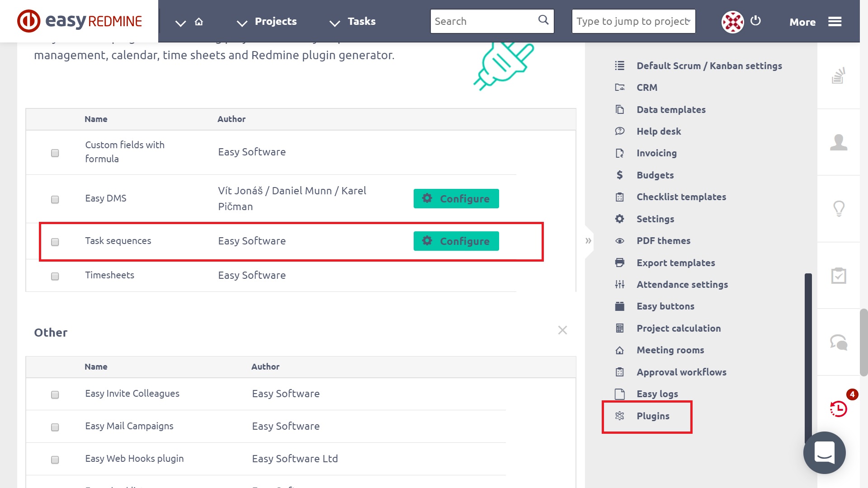Viewport: 868px width, 488px height.
Task: Expand the Projects dropdown chevron
Action: 242,23
